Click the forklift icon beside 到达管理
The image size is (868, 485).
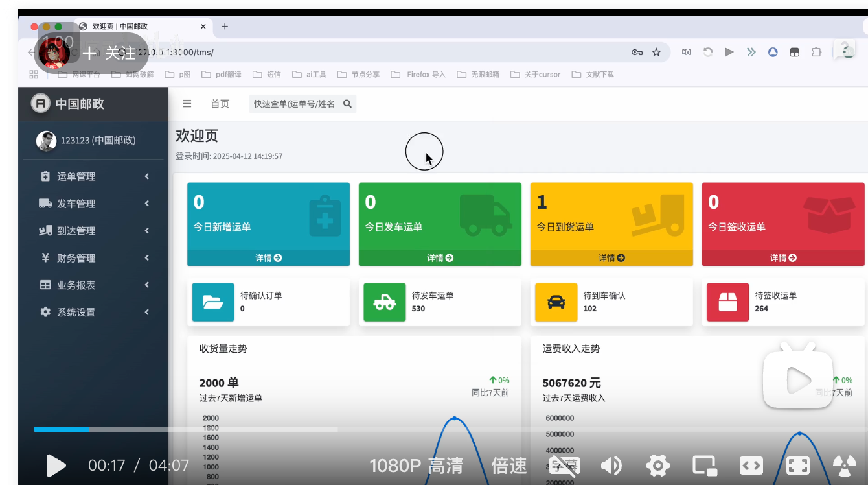(x=45, y=231)
